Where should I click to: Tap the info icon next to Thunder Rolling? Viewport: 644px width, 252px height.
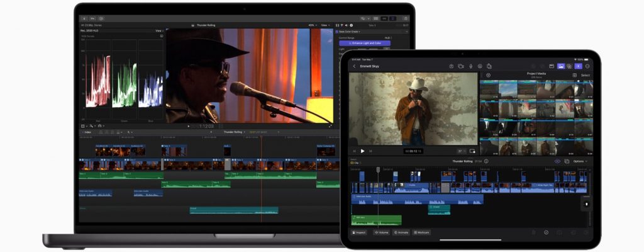[x=486, y=161]
